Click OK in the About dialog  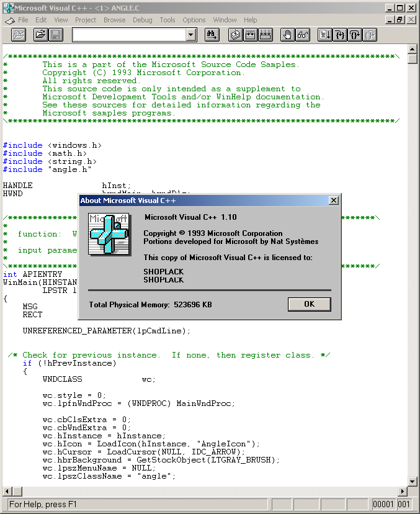coord(310,304)
